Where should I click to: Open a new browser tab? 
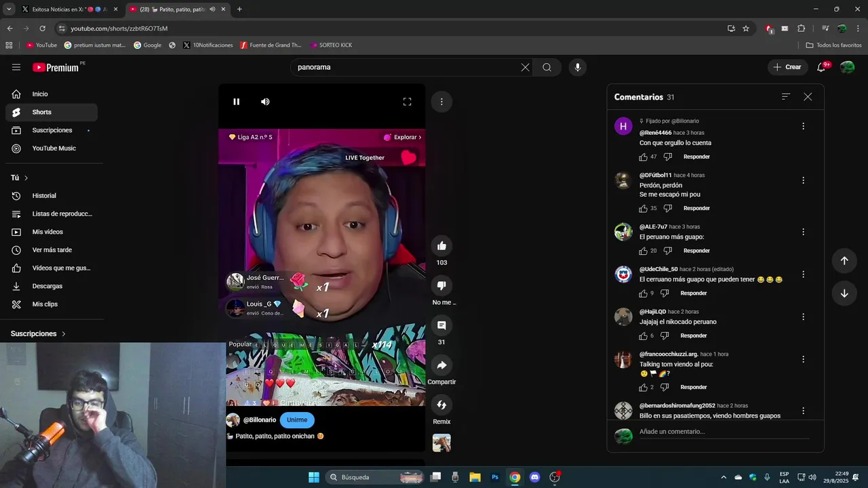pos(239,9)
